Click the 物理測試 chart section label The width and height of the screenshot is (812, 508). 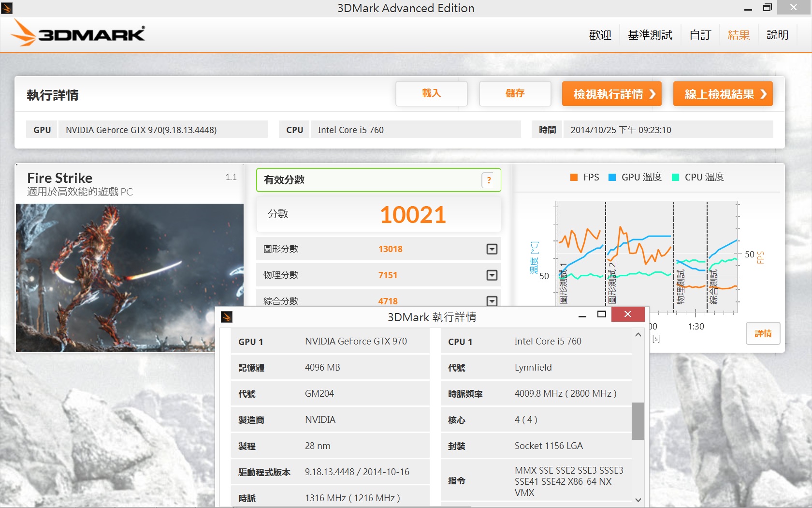[681, 287]
